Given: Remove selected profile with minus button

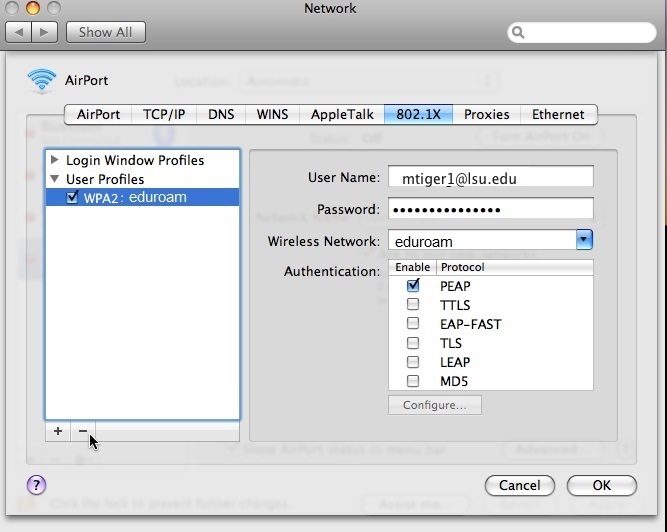Looking at the screenshot, I should (83, 431).
